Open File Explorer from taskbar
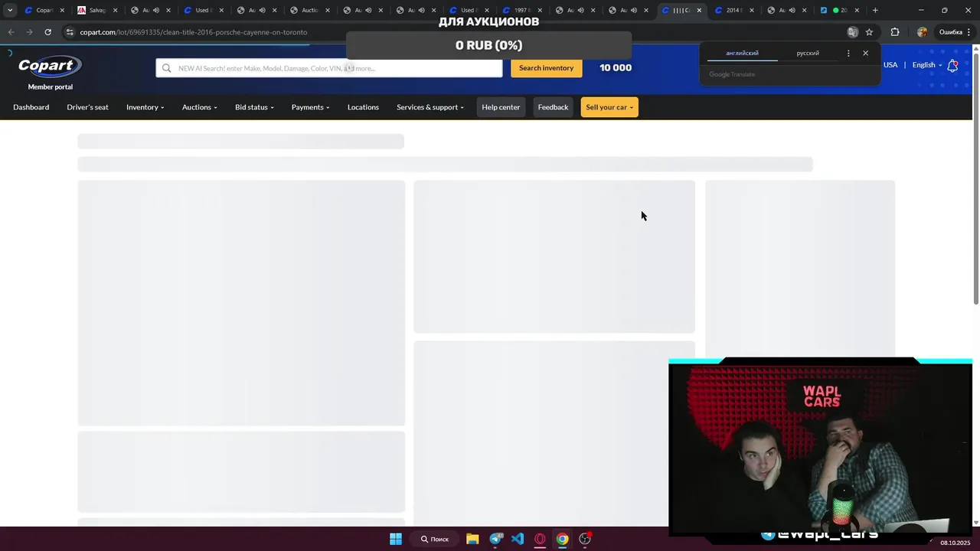Viewport: 980px width, 551px height. [472, 539]
